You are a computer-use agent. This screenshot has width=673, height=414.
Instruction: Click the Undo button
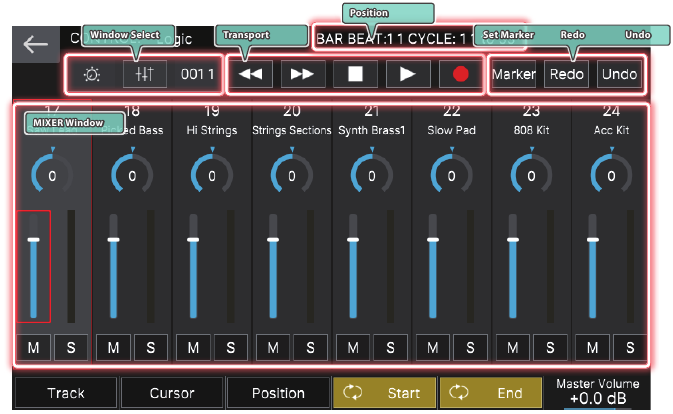[617, 74]
